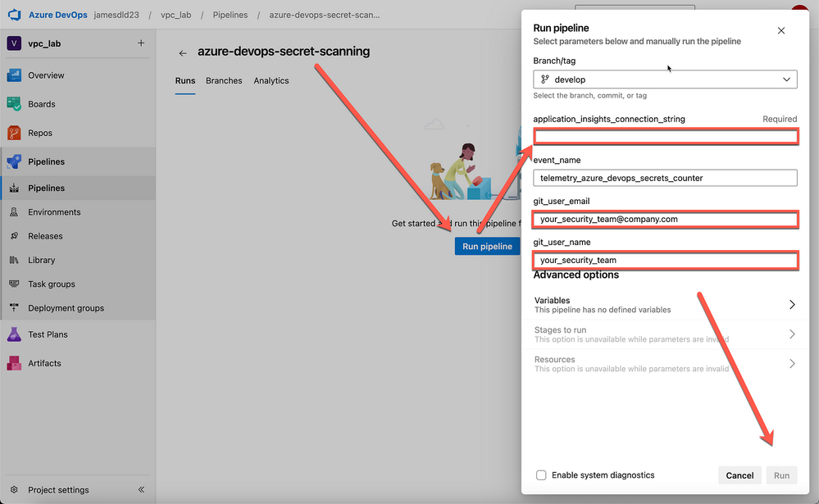819x504 pixels.
Task: Open the Branch/tag develop dropdown
Action: coord(665,79)
